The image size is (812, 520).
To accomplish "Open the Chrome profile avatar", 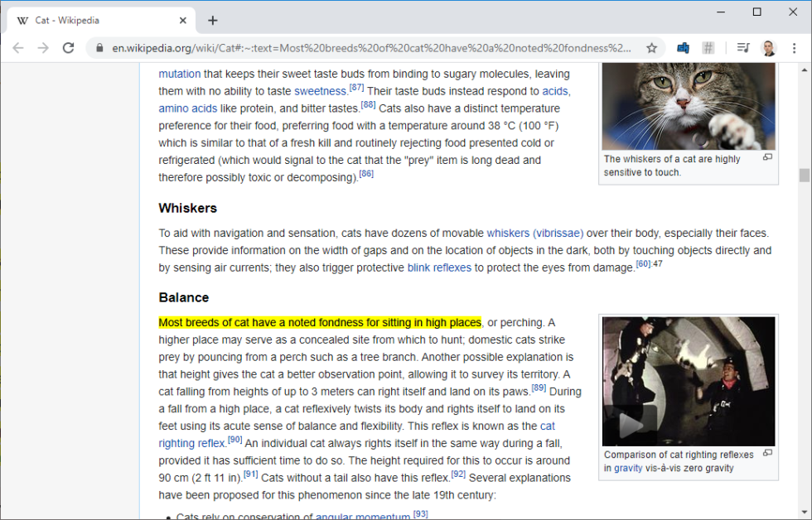I will pos(769,48).
